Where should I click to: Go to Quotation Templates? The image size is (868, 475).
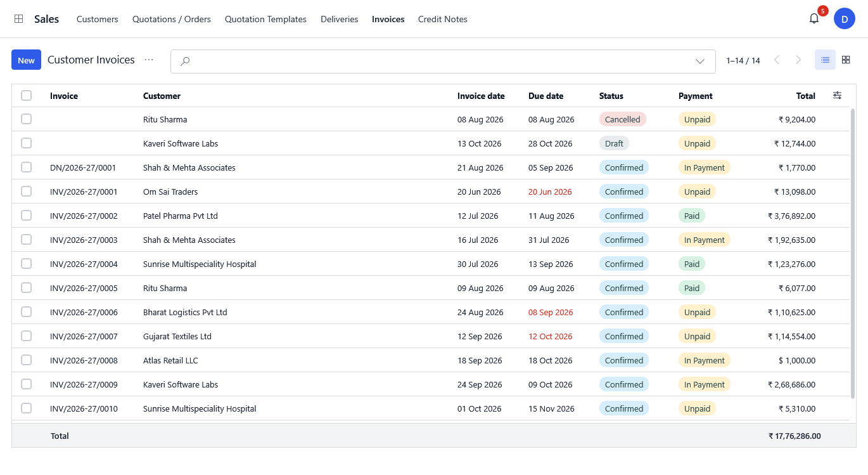[265, 19]
